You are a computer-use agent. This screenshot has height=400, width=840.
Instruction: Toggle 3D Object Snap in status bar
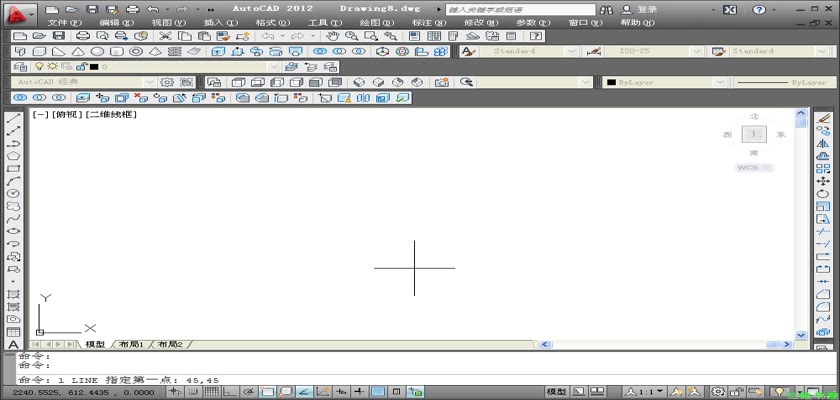pyautogui.click(x=285, y=392)
